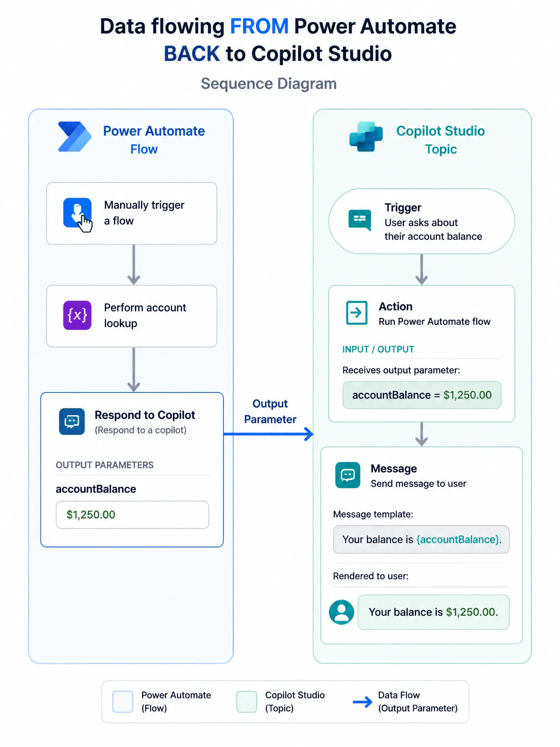Viewport: 560px width, 747px height.
Task: Click the 'Power Automate Flow' heading
Action: click(154, 140)
